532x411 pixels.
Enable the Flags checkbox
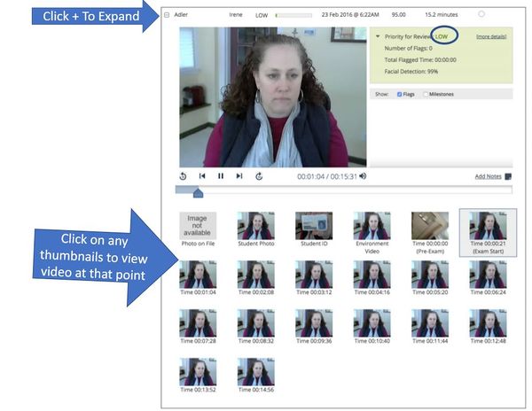click(400, 93)
